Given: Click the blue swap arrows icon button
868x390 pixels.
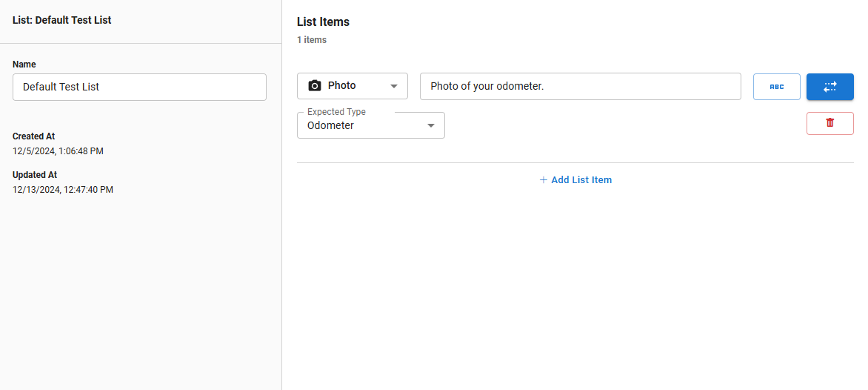Looking at the screenshot, I should click(x=829, y=87).
